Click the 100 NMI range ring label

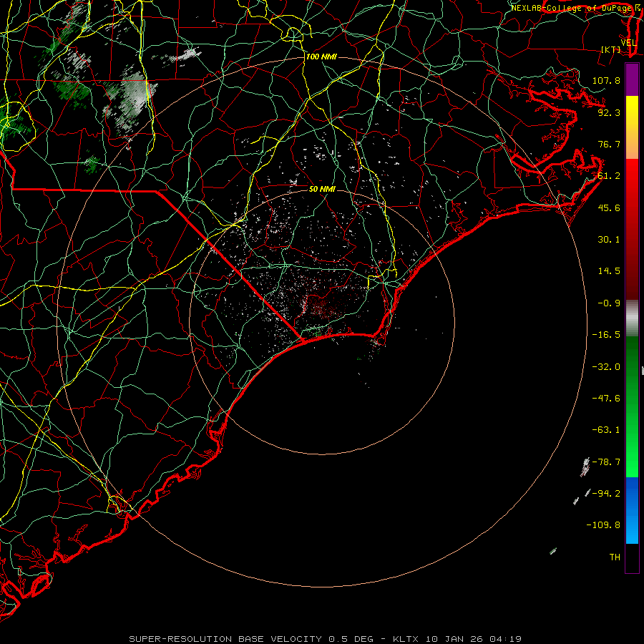click(321, 57)
